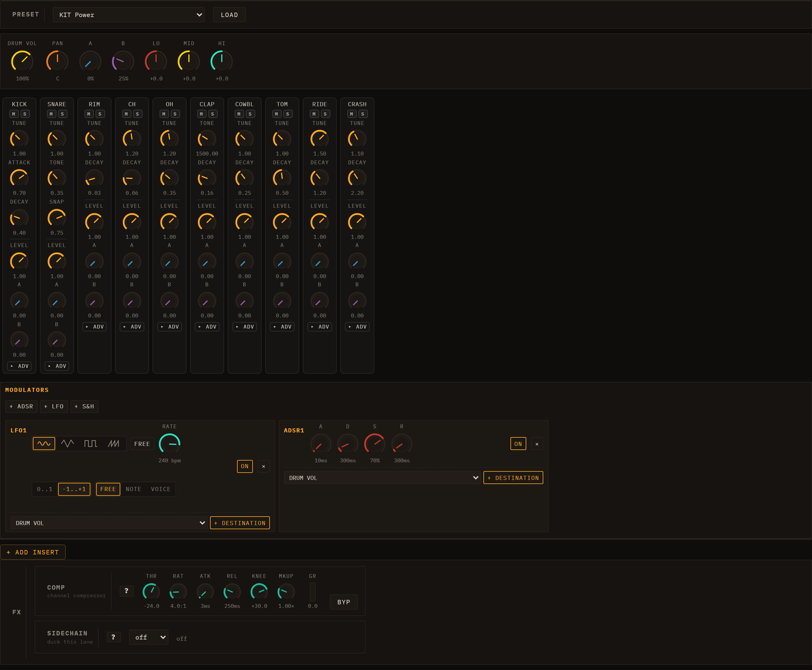Click the DRUM VOL master knob
Viewport: 812px width, 670px height.
22,61
